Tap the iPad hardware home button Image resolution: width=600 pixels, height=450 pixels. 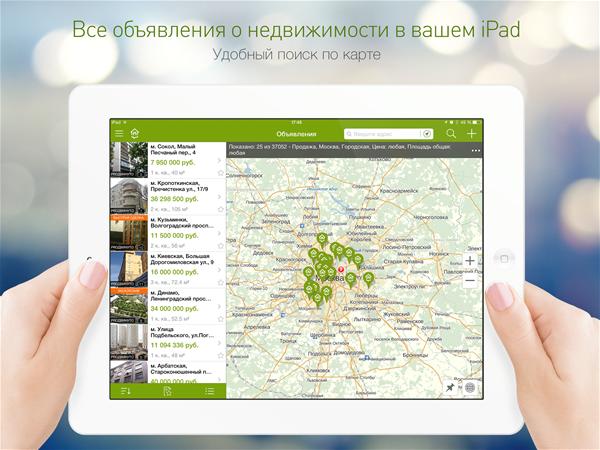tap(504, 259)
